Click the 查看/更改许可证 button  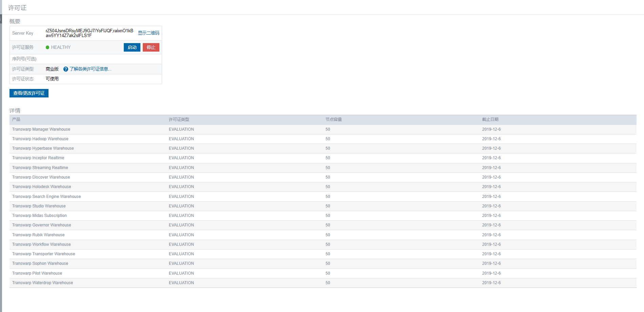tap(29, 93)
